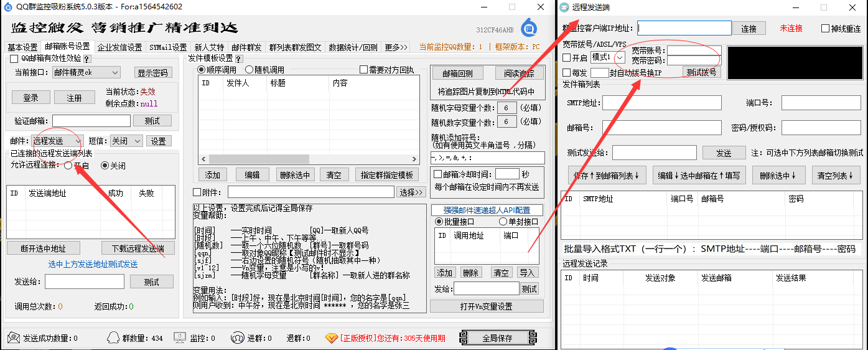Focus SMTP地址 input field
The height and width of the screenshot is (350, 868).
pyautogui.click(x=661, y=103)
